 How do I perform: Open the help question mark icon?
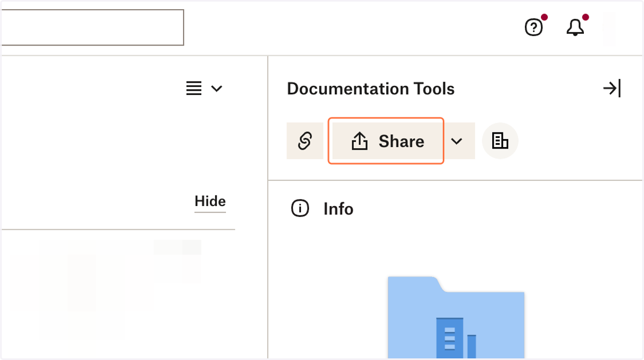coord(534,27)
